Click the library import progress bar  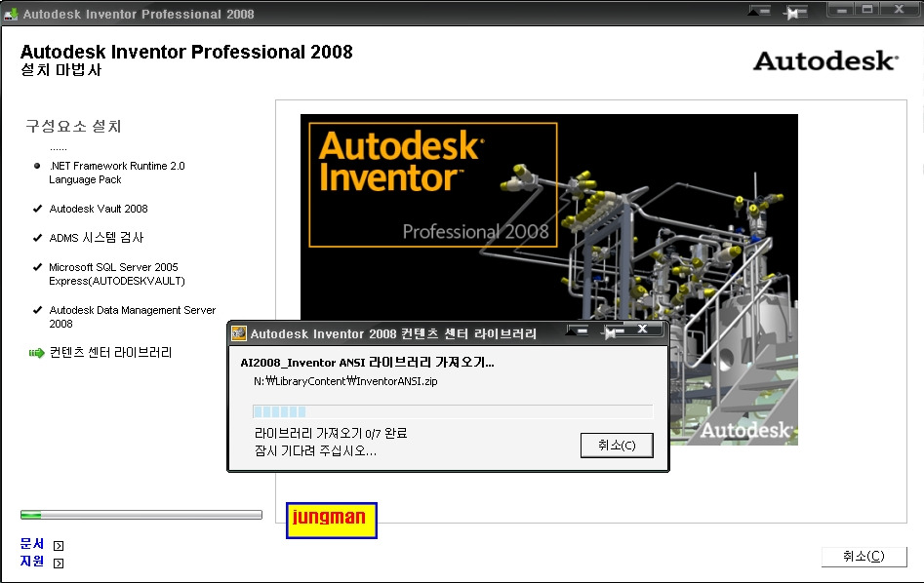(x=453, y=411)
